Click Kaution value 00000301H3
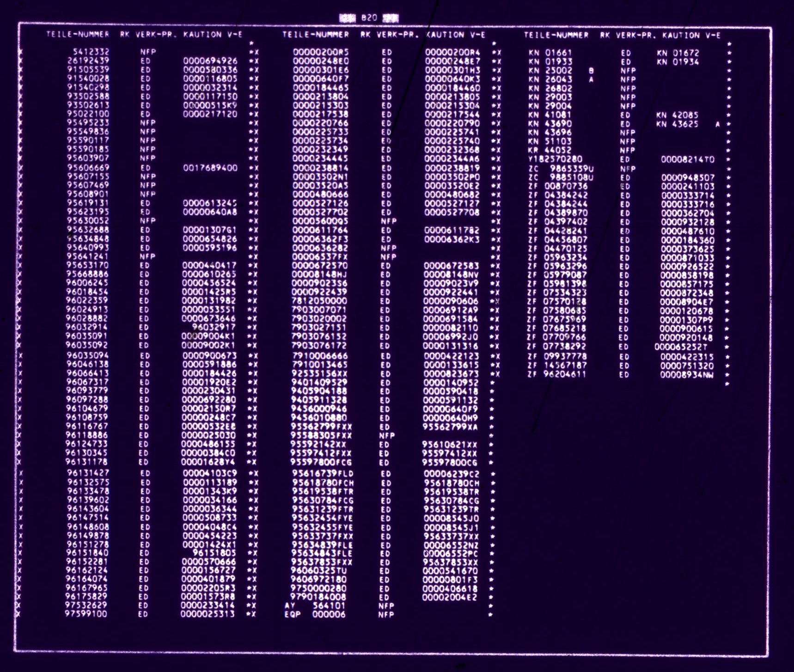The width and height of the screenshot is (794, 672). [x=452, y=70]
